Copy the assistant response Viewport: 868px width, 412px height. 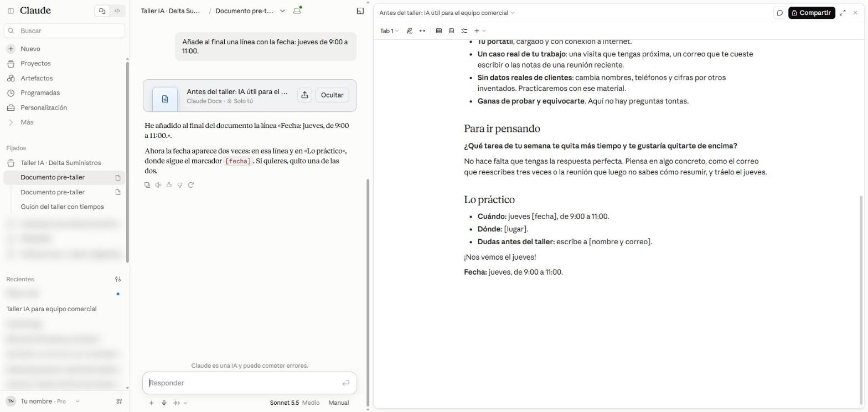(147, 185)
